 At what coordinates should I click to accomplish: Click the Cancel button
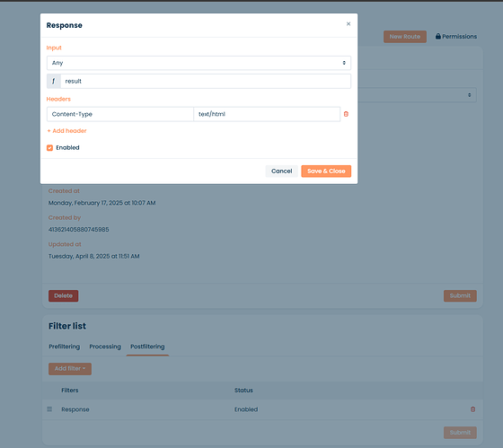pyautogui.click(x=282, y=171)
